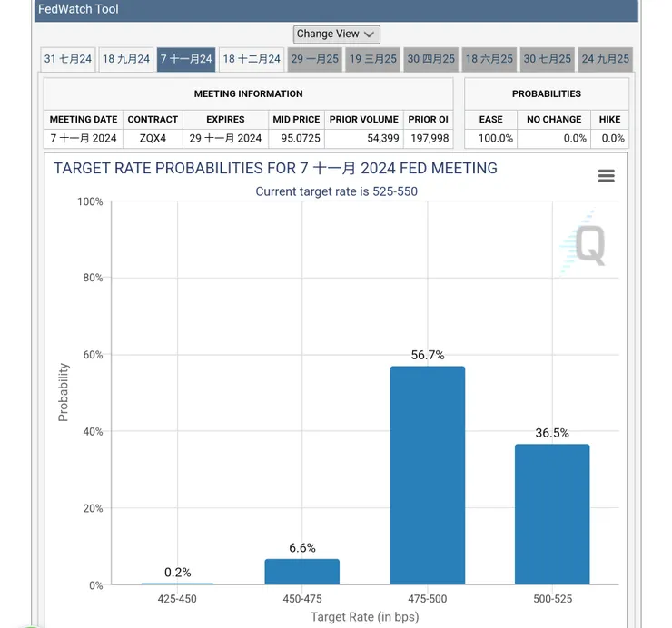
Task: Click the 56.7% bar label
Action: pos(428,355)
